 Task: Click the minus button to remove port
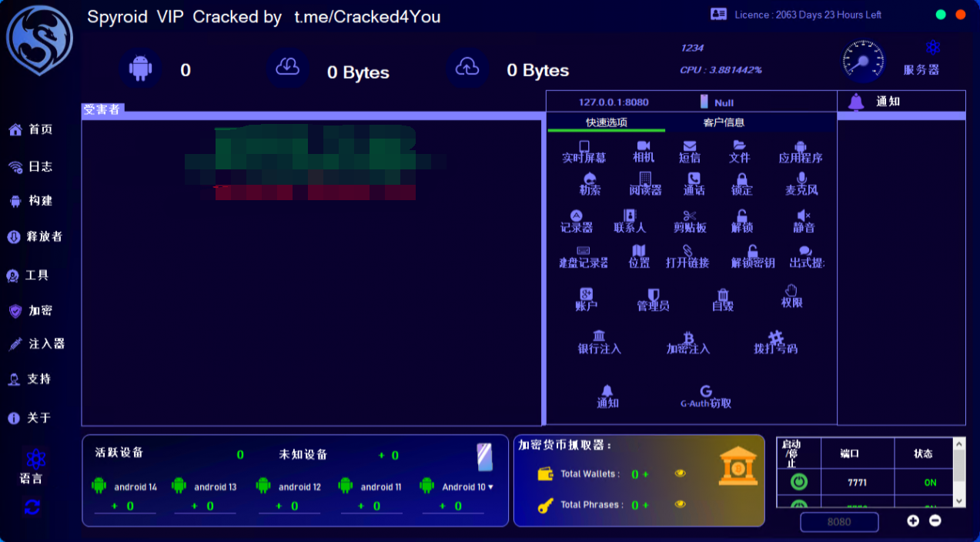click(x=935, y=521)
